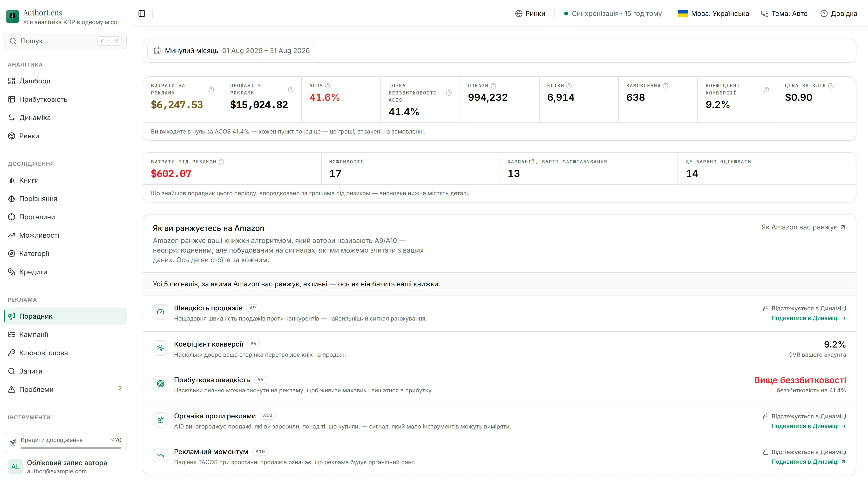The height and width of the screenshot is (482, 868).
Task: Open the Порівняння research page
Action: 65,198
